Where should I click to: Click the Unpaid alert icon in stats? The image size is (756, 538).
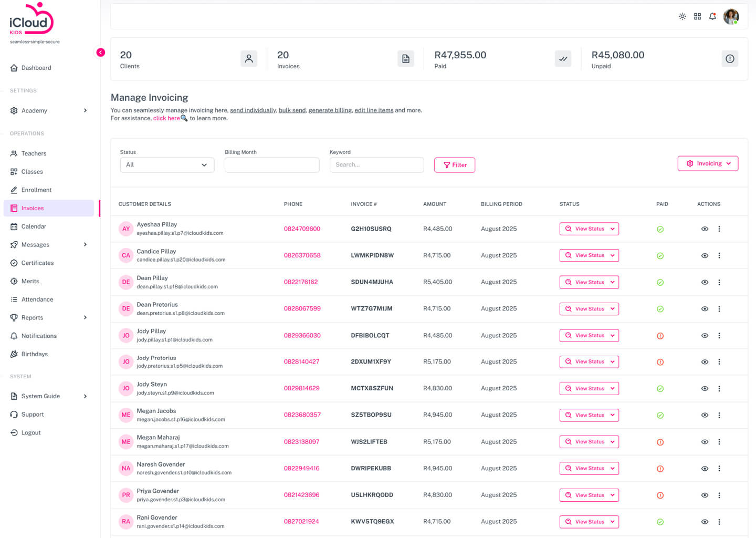tap(730, 59)
